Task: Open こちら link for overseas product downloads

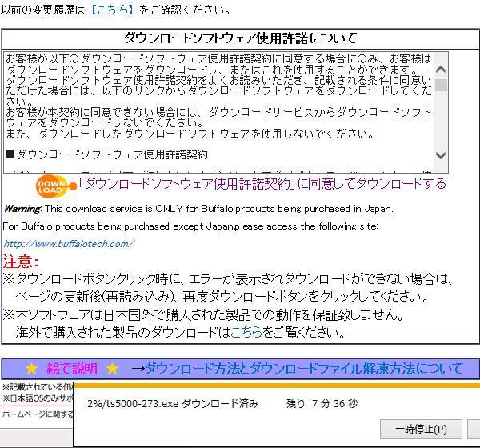Action: pos(246,331)
